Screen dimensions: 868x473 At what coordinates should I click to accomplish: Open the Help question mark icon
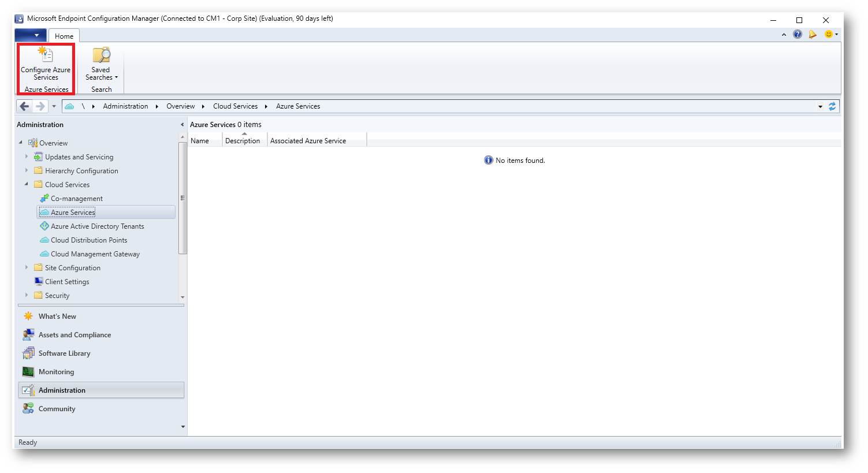point(798,34)
